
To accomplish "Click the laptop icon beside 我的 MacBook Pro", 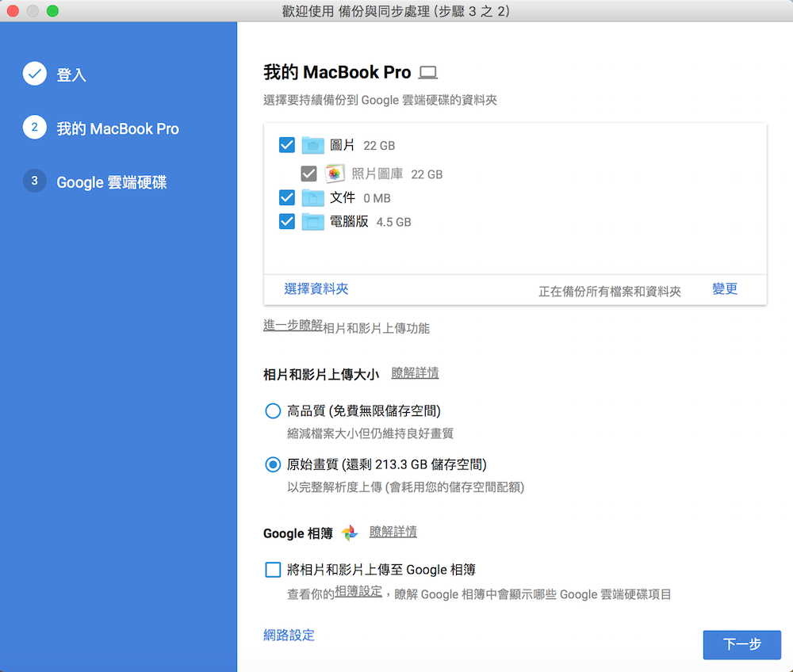I will point(428,73).
